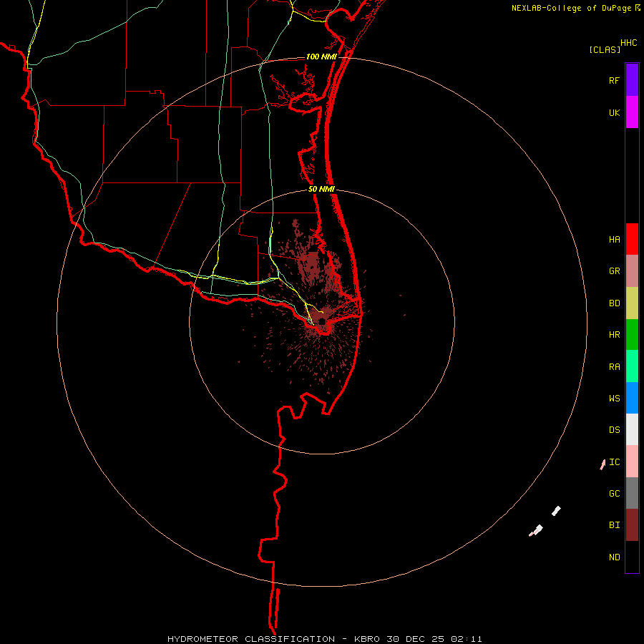Click the 100 NMI range ring label
Viewport: 644px width, 644px height.
[321, 57]
